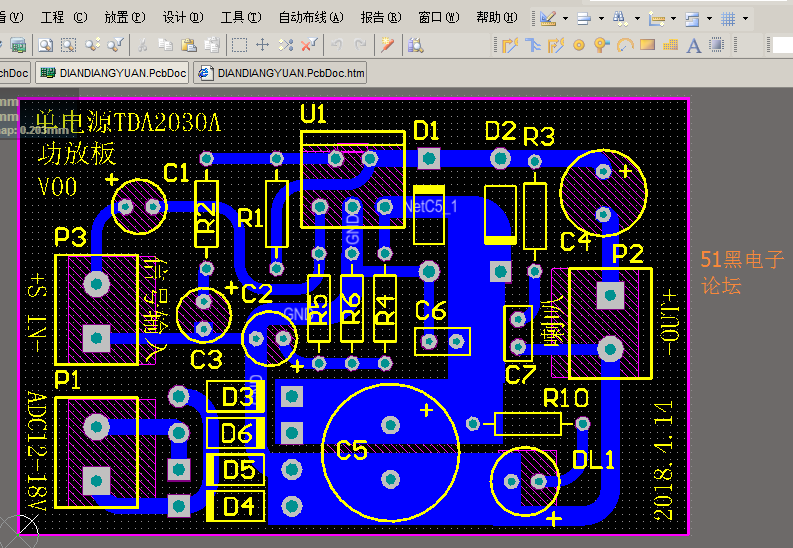793x548 pixels.
Task: Switch to the partially visible chDoc tab
Action: [x=14, y=73]
